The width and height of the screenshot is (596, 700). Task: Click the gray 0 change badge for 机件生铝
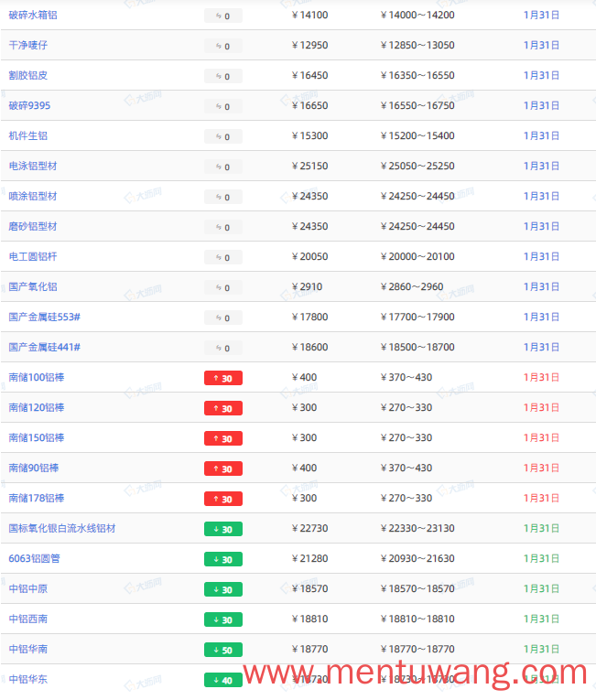pyautogui.click(x=223, y=136)
